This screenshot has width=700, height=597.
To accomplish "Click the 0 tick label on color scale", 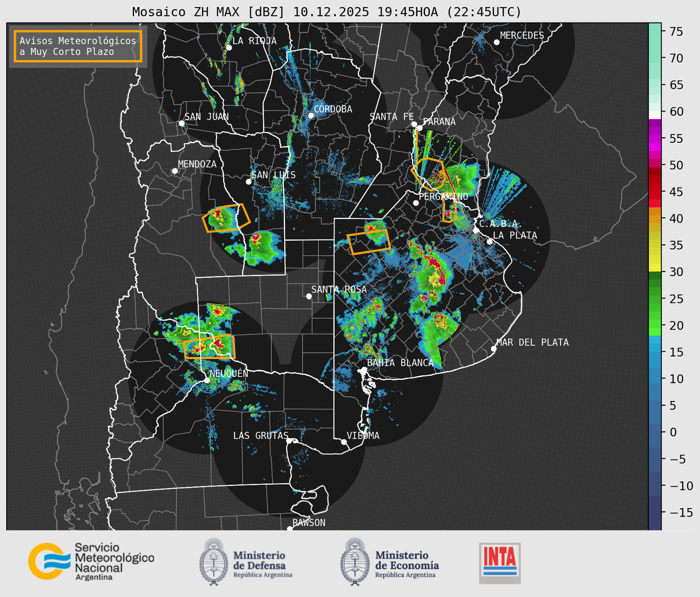I will pyautogui.click(x=673, y=432).
